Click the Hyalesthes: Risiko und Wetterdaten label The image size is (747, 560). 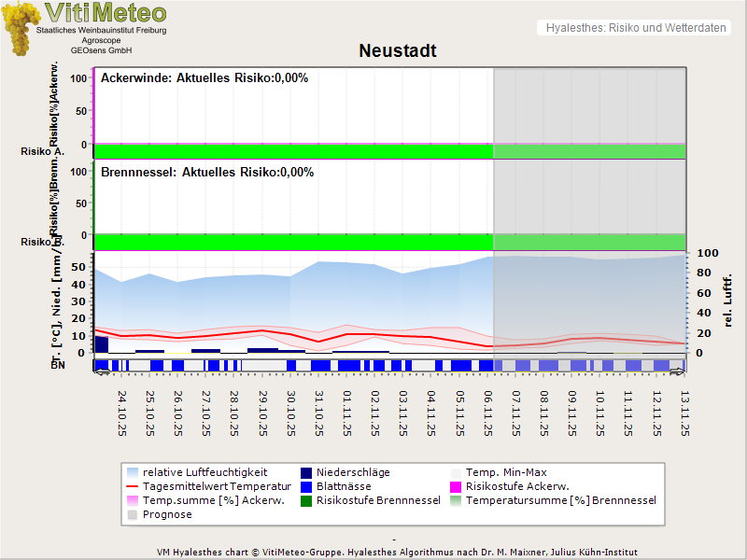(635, 28)
